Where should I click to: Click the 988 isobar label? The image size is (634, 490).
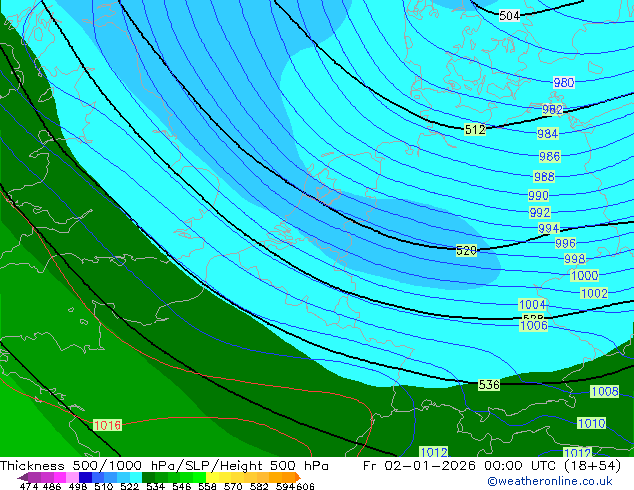coord(544,176)
